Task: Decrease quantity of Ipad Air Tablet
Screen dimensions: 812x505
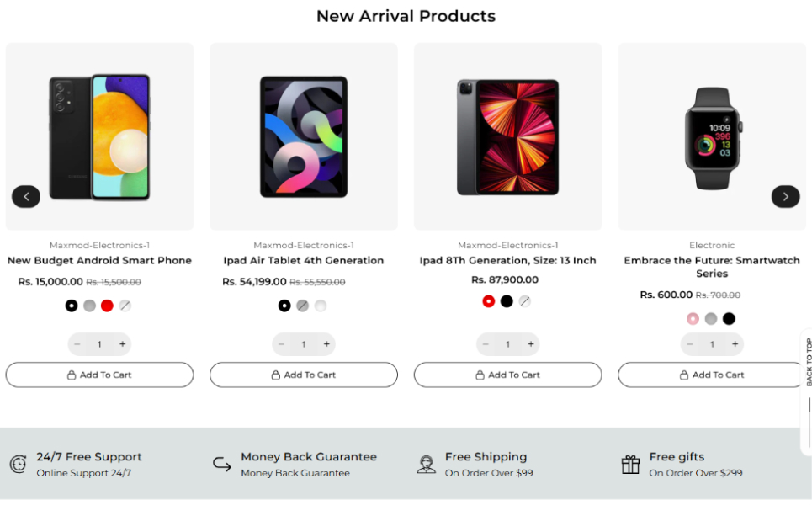Action: point(281,344)
